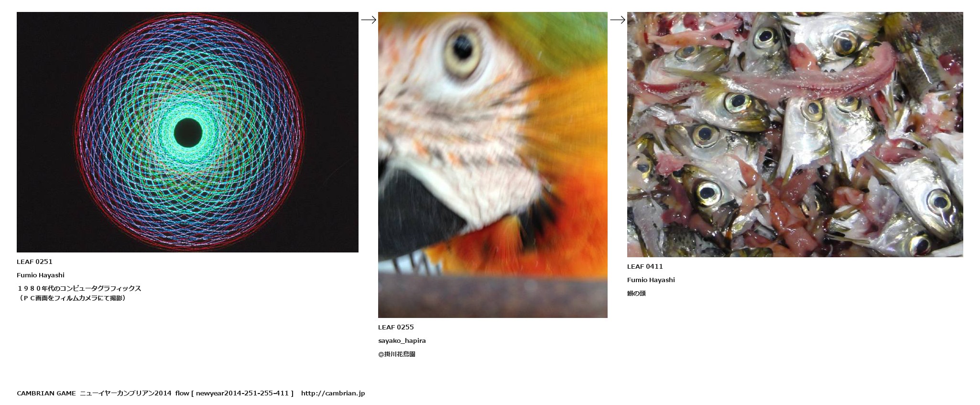This screenshot has width=980, height=405.
Task: Select the LEAF 0251 label
Action: (34, 262)
